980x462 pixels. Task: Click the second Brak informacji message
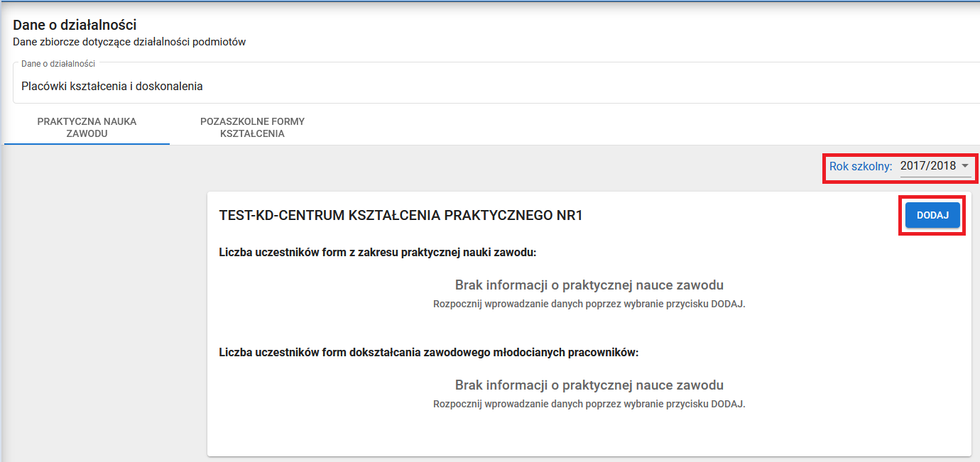589,385
